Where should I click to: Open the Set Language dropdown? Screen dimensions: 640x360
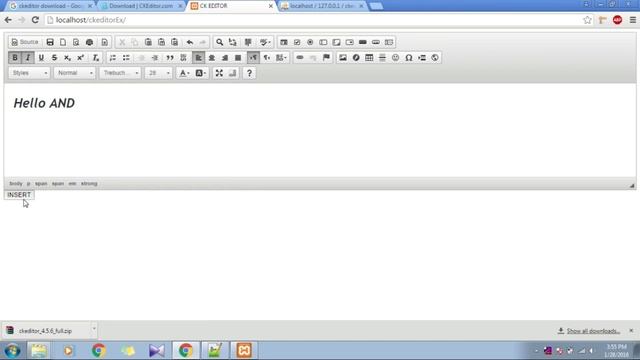pyautogui.click(x=281, y=58)
